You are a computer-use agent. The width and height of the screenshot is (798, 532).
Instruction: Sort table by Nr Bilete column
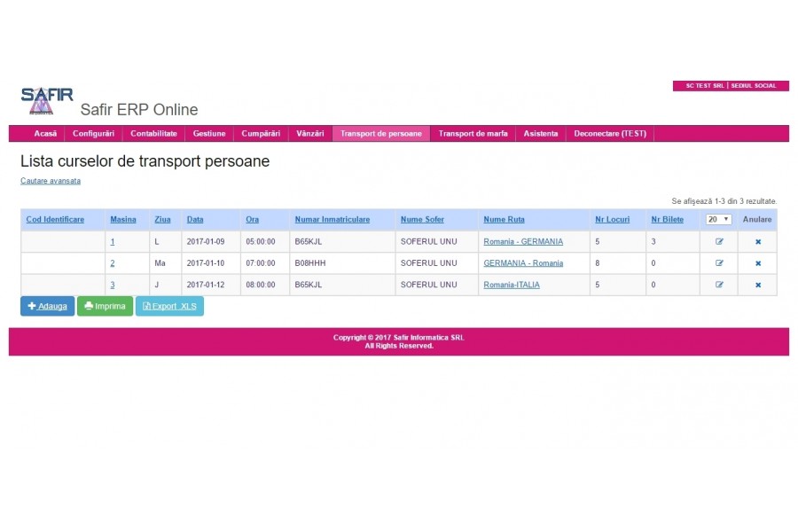pyautogui.click(x=667, y=219)
